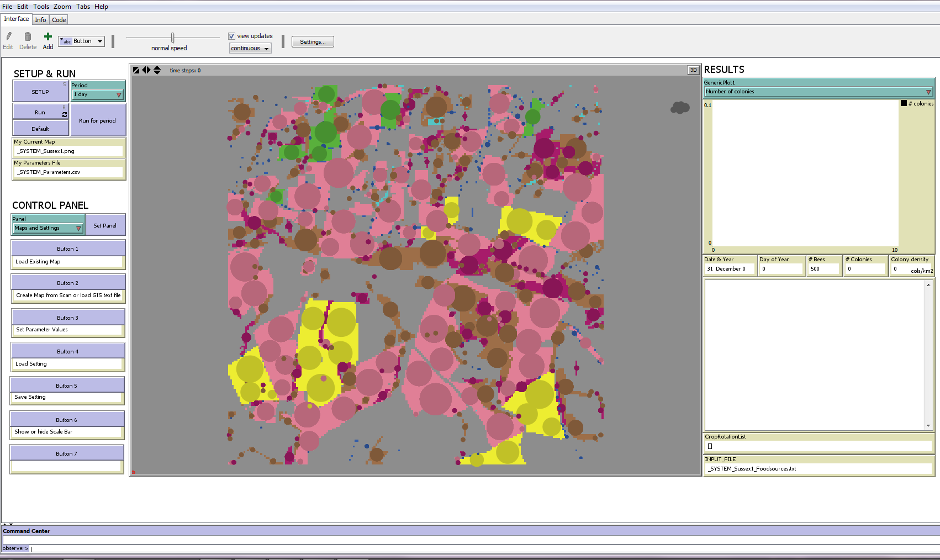Open the Number of colonies plot chooser

[x=818, y=92]
